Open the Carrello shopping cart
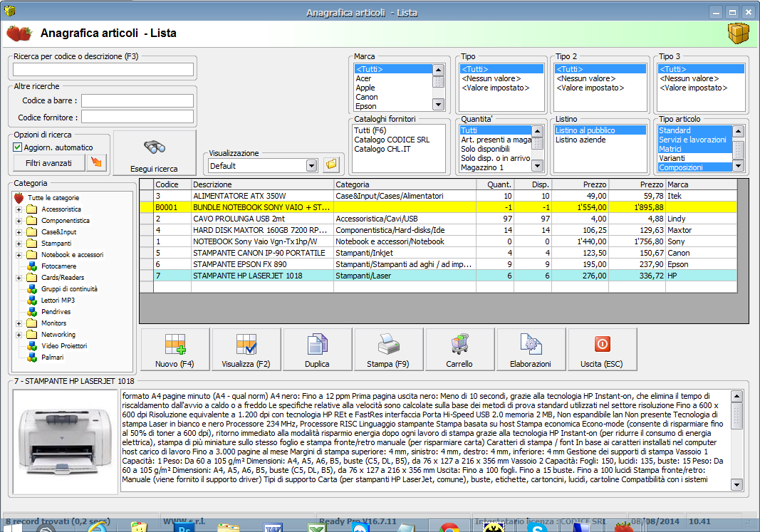The height and width of the screenshot is (532, 760). (459, 350)
